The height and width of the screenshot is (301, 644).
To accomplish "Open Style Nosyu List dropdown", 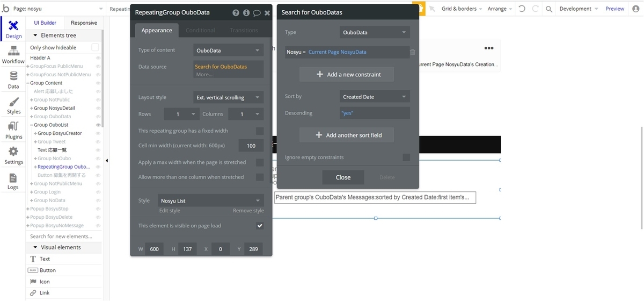I will click(211, 200).
